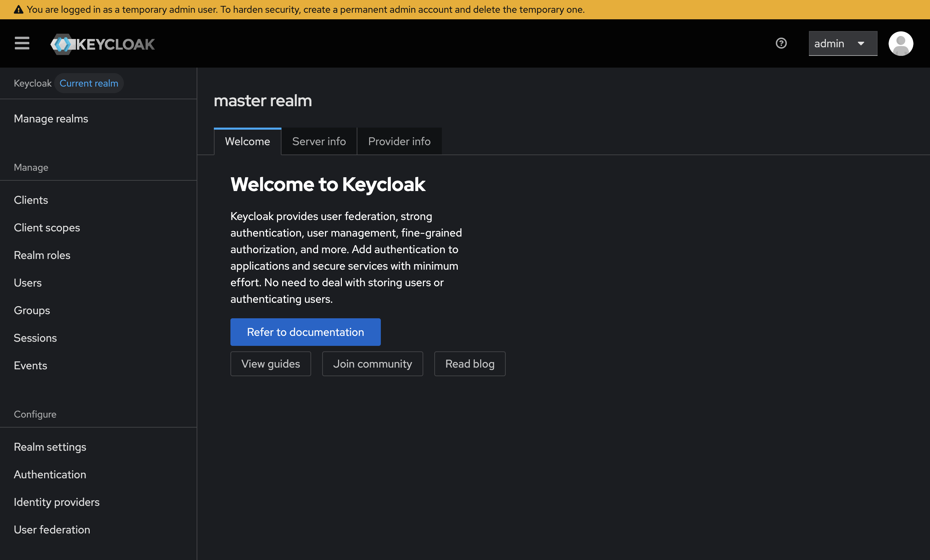The image size is (930, 560).
Task: Switch to the Server info tab
Action: (x=319, y=141)
